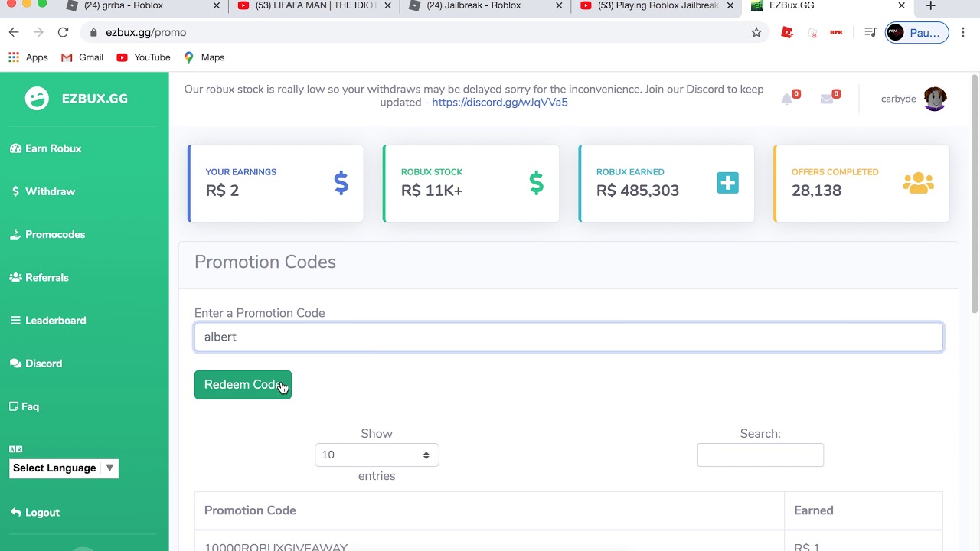
Task: Open Withdraw in the sidebar
Action: coord(50,191)
